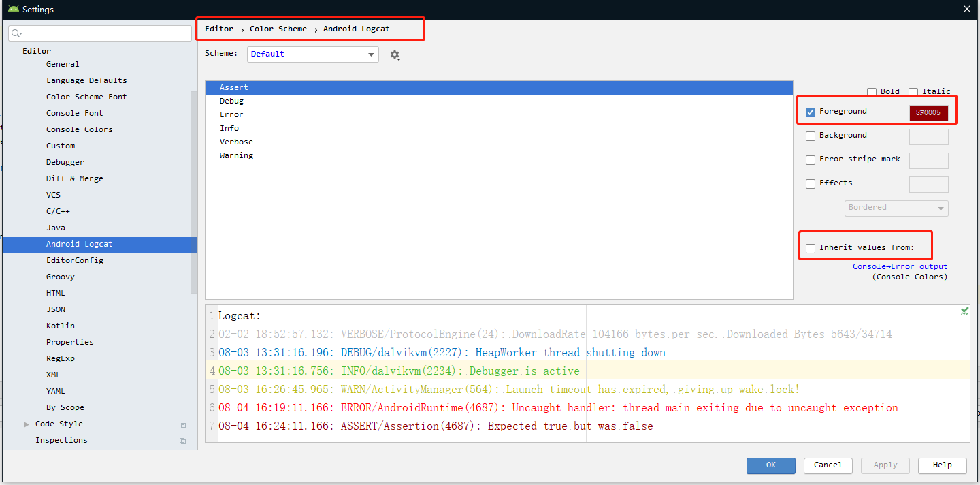Select General in the settings tree
980x485 pixels.
coord(63,64)
